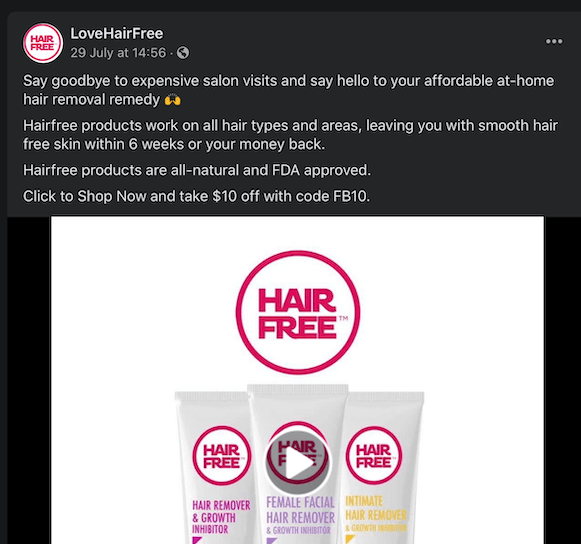Click the post's first sentence about salon visits
581x544 pixels.
(x=289, y=90)
